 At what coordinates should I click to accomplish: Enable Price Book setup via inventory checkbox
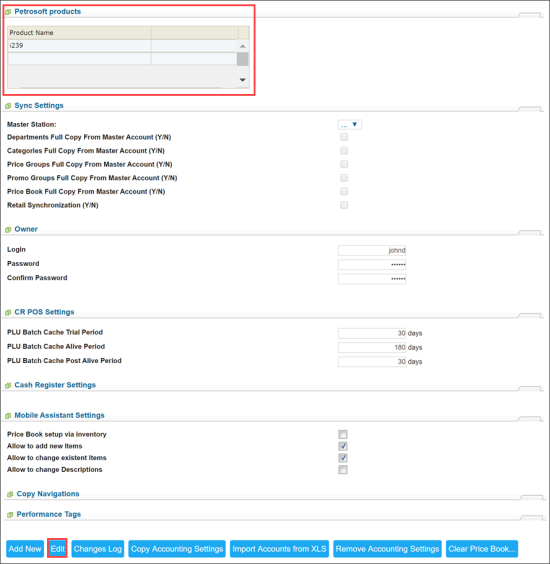343,435
